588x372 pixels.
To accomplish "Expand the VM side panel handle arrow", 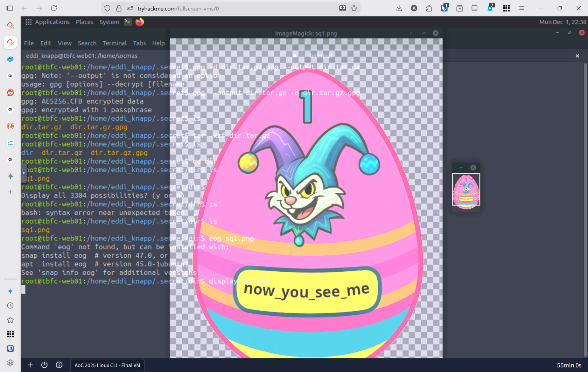I will (24, 173).
